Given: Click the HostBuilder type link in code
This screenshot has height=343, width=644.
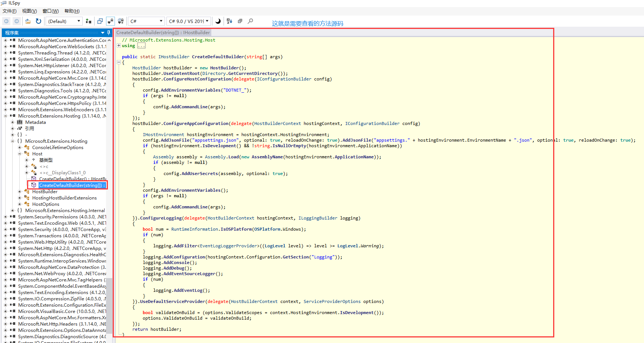Looking at the screenshot, I should (x=146, y=68).
